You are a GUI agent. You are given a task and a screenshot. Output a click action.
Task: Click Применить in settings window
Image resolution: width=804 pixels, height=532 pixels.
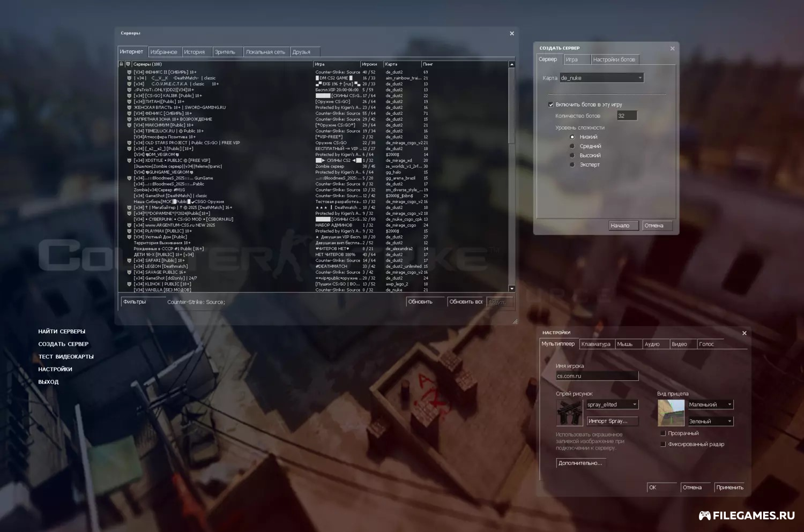tap(730, 488)
